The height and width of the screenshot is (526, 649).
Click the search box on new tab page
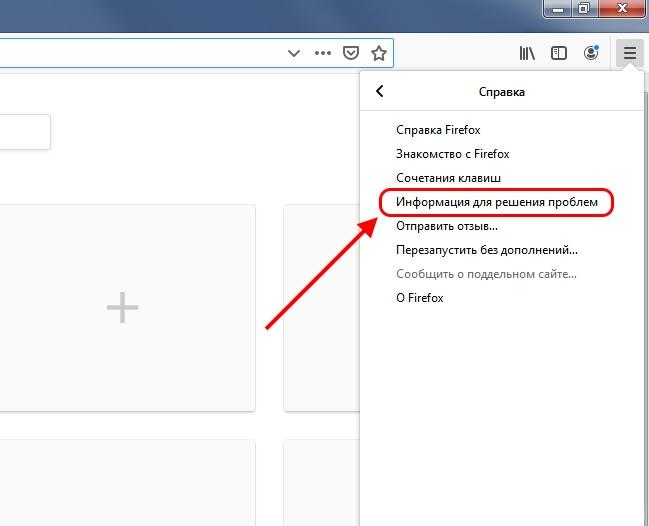tap(25, 132)
